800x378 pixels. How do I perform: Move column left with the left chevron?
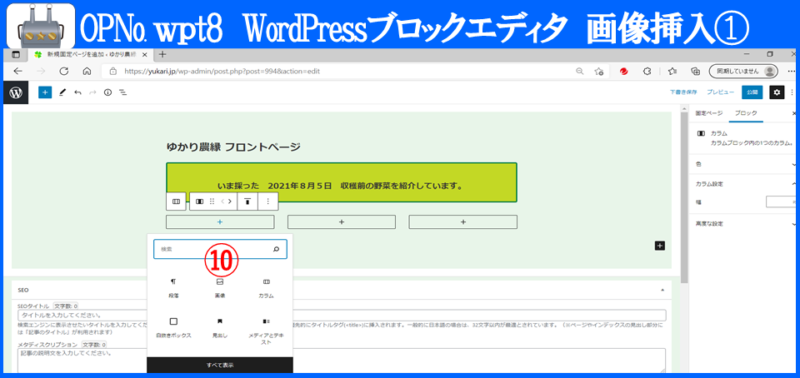[222, 201]
